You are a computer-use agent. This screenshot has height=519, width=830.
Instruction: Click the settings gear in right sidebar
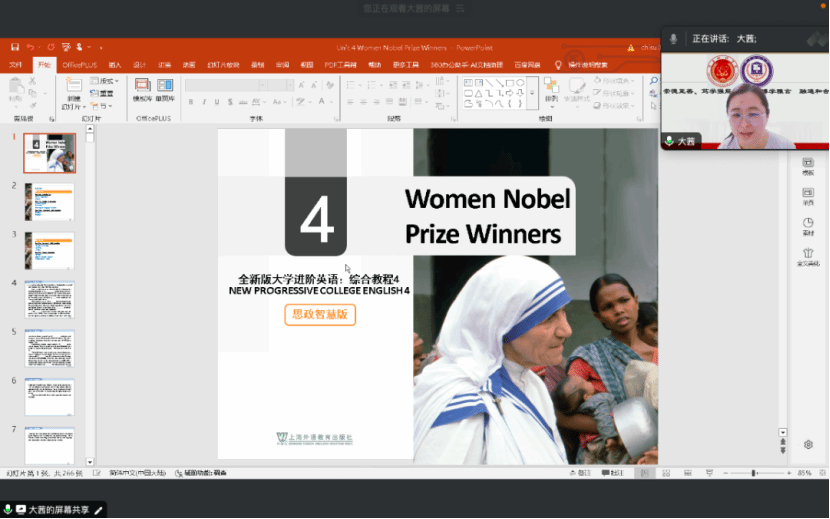tap(808, 444)
